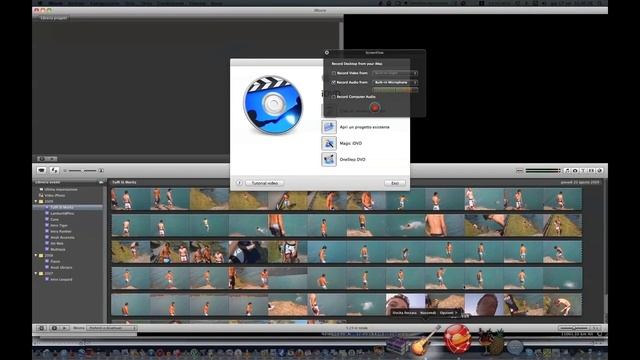The width and height of the screenshot is (640, 360).
Task: Adjust the audio level slider in iMovie toolbar
Action: point(543,170)
